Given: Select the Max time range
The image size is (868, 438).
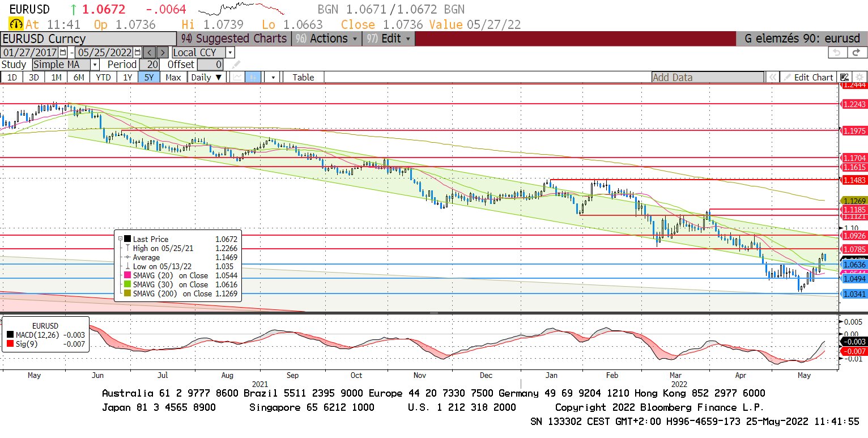Looking at the screenshot, I should [x=173, y=77].
